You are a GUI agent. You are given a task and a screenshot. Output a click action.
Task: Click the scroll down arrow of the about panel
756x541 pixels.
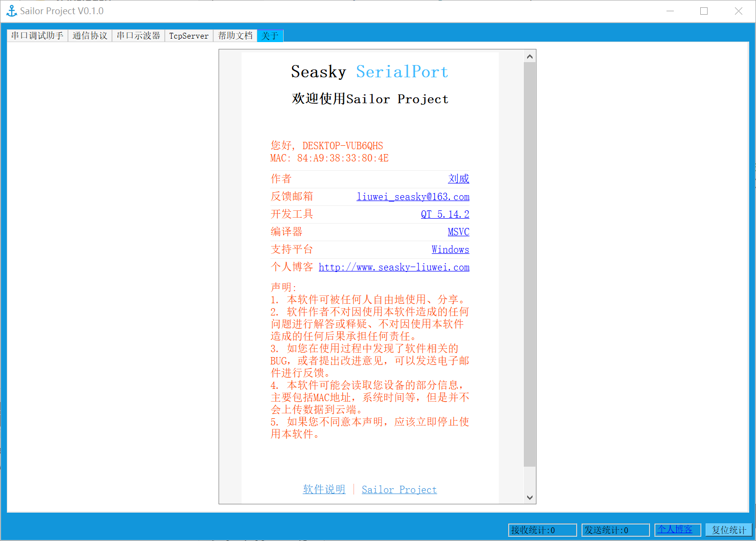tap(530, 497)
